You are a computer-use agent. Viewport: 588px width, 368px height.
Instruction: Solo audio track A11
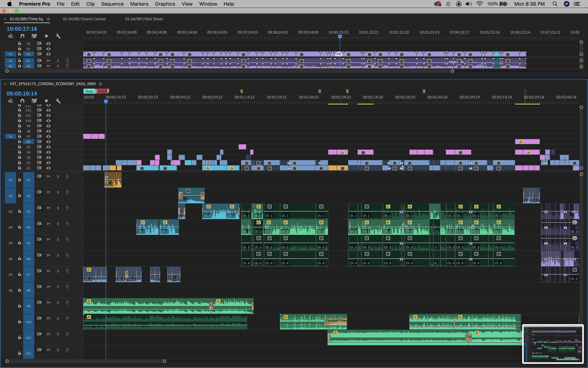58,334
